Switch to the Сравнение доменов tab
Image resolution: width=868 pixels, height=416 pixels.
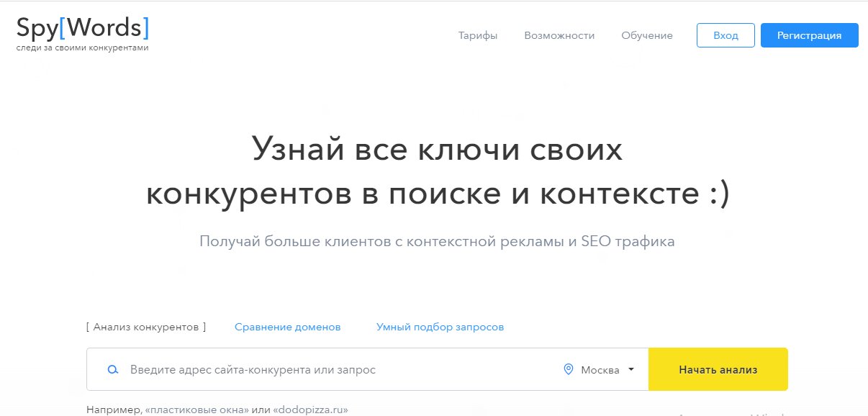[287, 326]
